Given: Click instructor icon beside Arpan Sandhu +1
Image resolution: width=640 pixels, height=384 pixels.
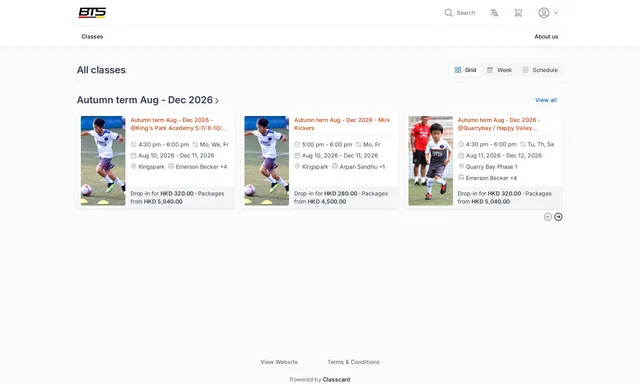Looking at the screenshot, I should [x=335, y=166].
